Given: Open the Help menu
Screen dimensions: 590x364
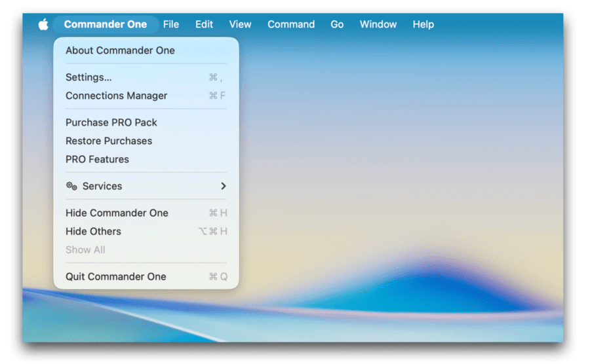Looking at the screenshot, I should [423, 24].
